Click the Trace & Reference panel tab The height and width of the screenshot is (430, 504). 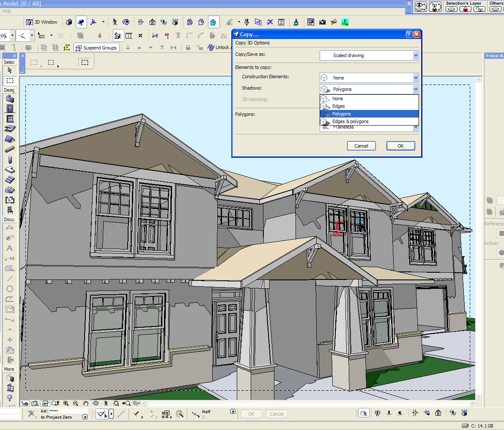point(494,55)
